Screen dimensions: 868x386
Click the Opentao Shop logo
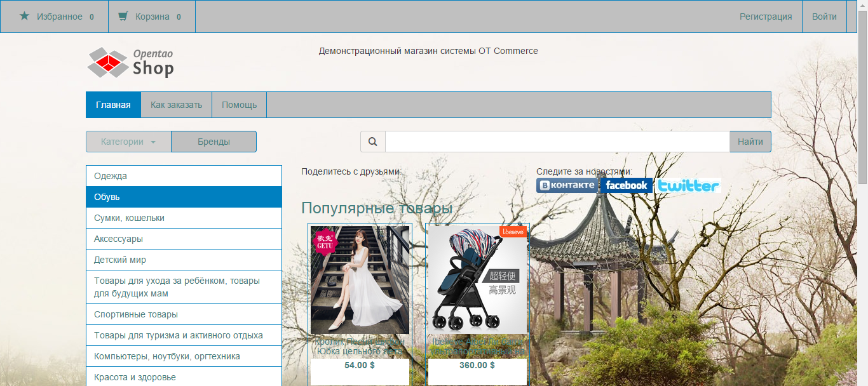[x=130, y=62]
